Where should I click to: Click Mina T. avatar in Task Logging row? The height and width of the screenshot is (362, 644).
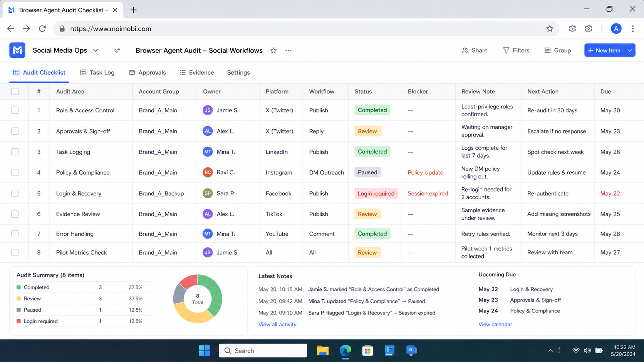[x=208, y=152]
